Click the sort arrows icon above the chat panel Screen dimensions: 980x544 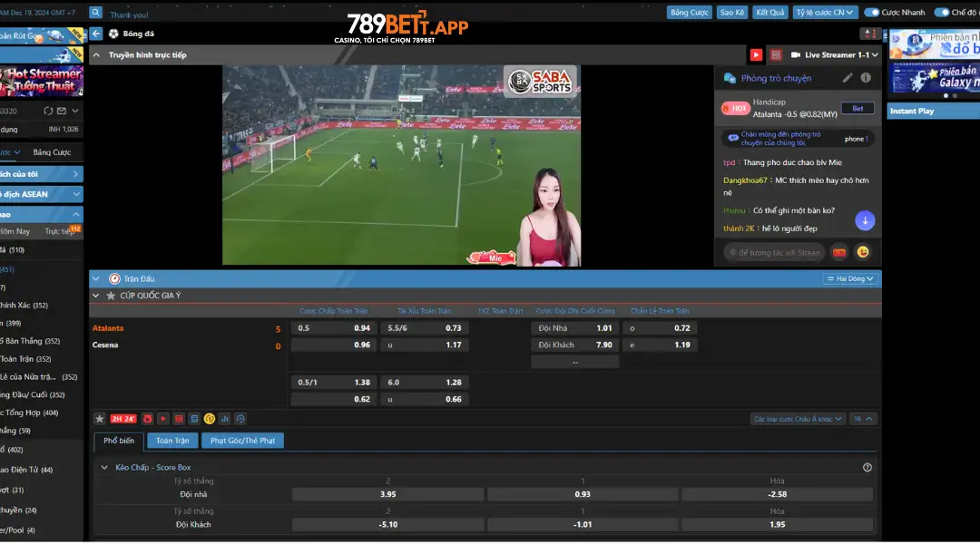pos(868,34)
